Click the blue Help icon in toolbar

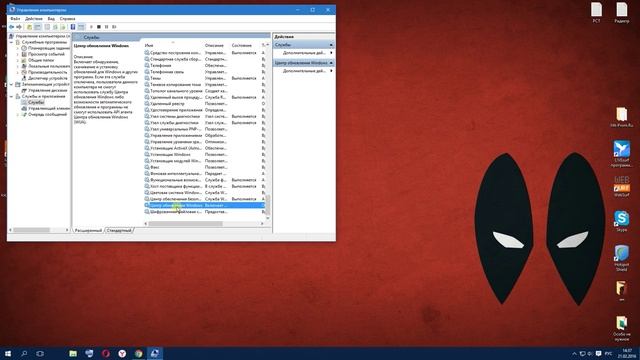(73, 27)
